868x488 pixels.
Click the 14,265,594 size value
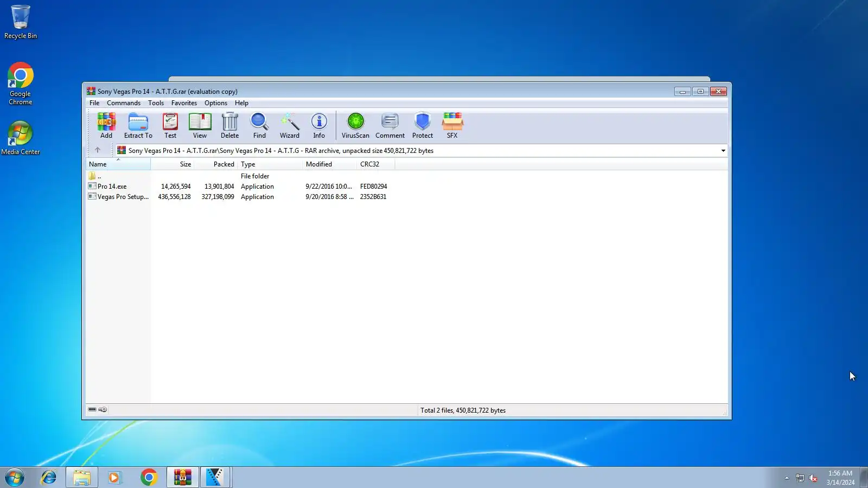coord(176,187)
